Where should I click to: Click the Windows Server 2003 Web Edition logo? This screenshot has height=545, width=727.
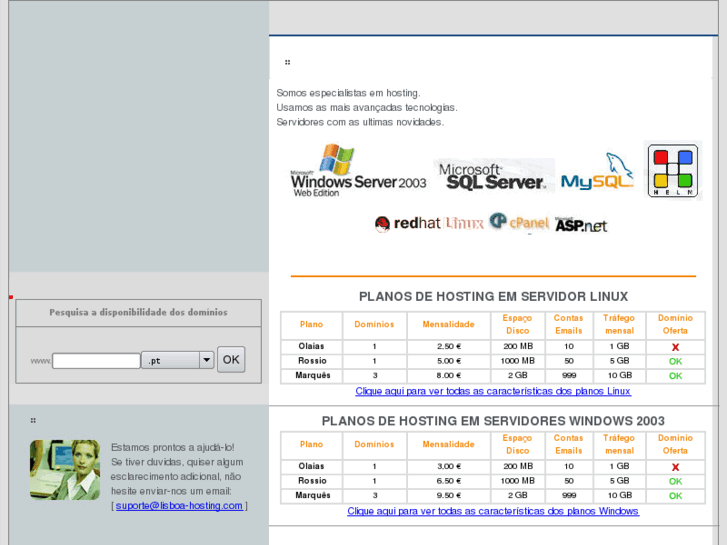click(x=358, y=171)
